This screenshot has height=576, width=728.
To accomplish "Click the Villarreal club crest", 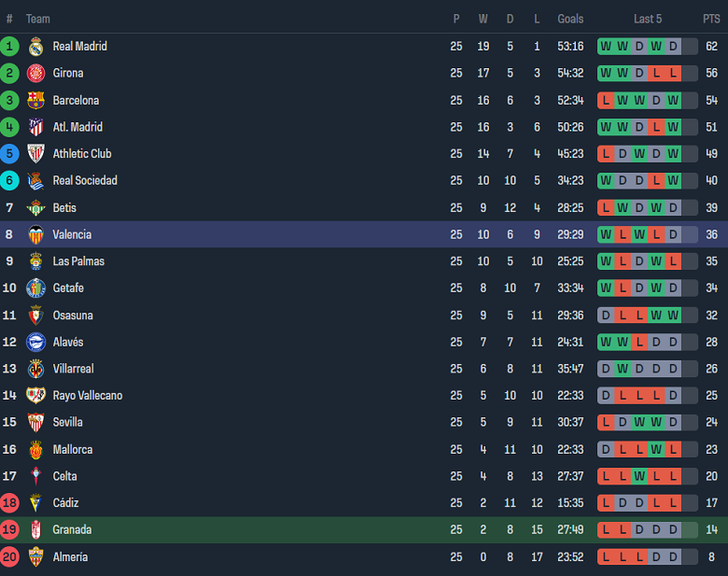I will 36,369.
